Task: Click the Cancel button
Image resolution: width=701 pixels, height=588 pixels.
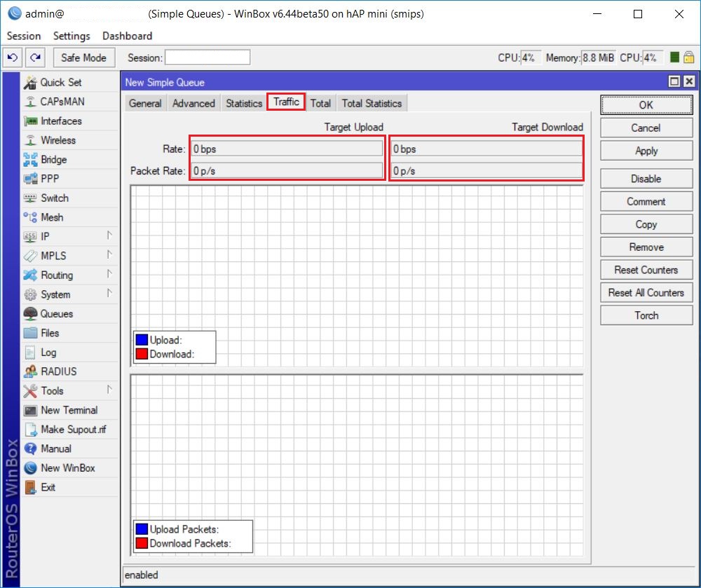Action: [646, 128]
